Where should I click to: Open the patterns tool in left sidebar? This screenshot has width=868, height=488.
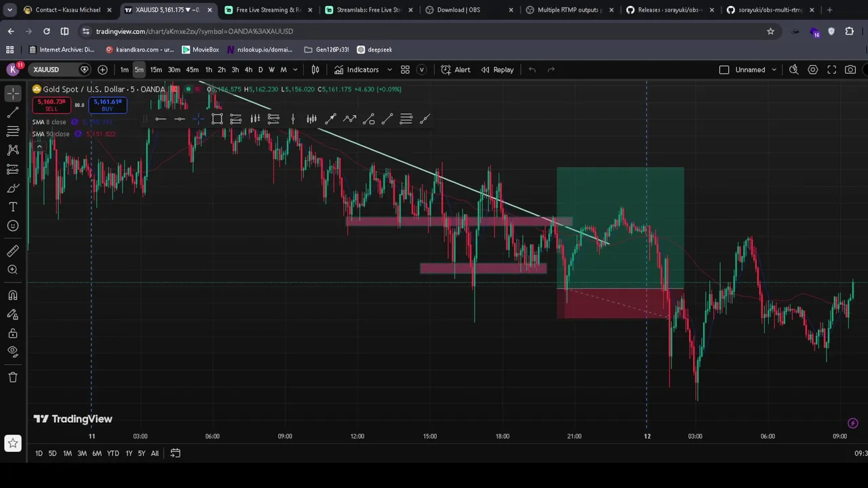click(x=13, y=150)
